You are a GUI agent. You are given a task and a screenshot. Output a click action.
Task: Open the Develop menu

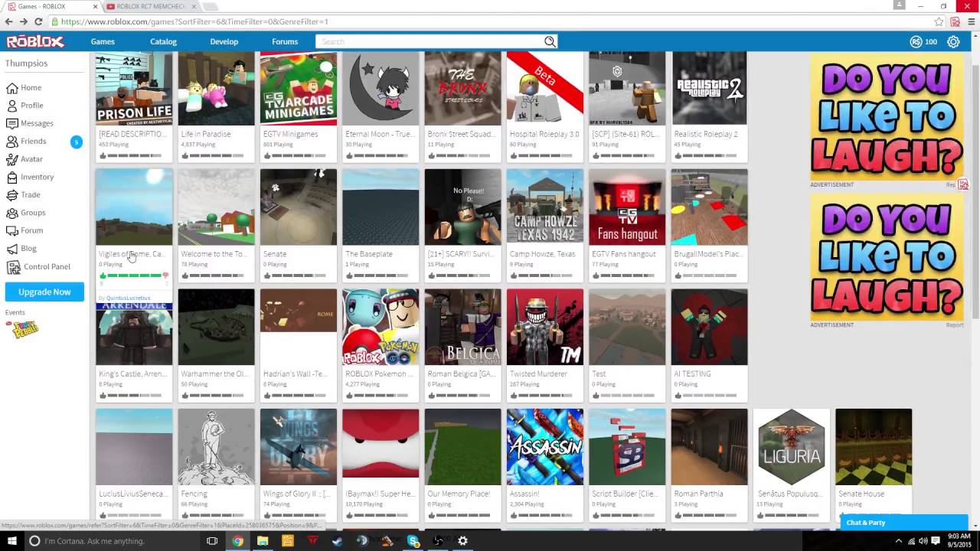point(224,41)
